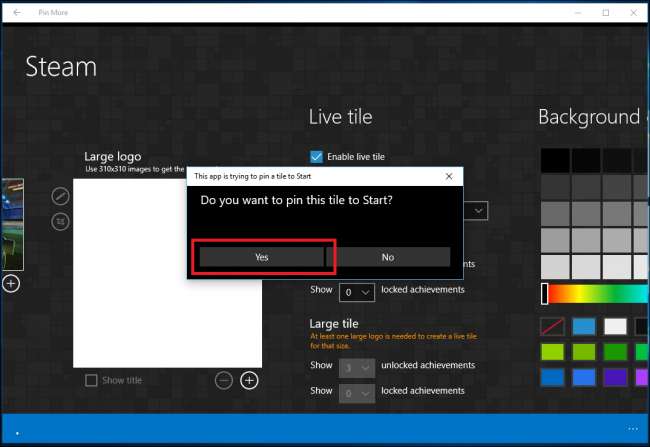Viewport: 650px width, 447px height.
Task: Pick the sky blue color swatch
Action: tap(584, 327)
